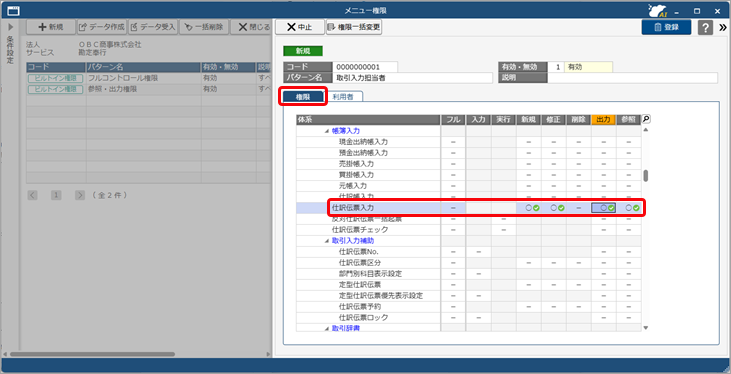Image resolution: width=731 pixels, height=374 pixels.
Task: Select empty circle in 参照 for 仕訳伝票入力
Action: point(629,208)
